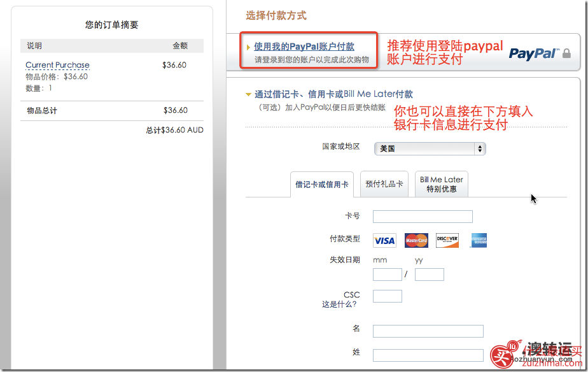Click the 选择付款方式 heading

(276, 15)
